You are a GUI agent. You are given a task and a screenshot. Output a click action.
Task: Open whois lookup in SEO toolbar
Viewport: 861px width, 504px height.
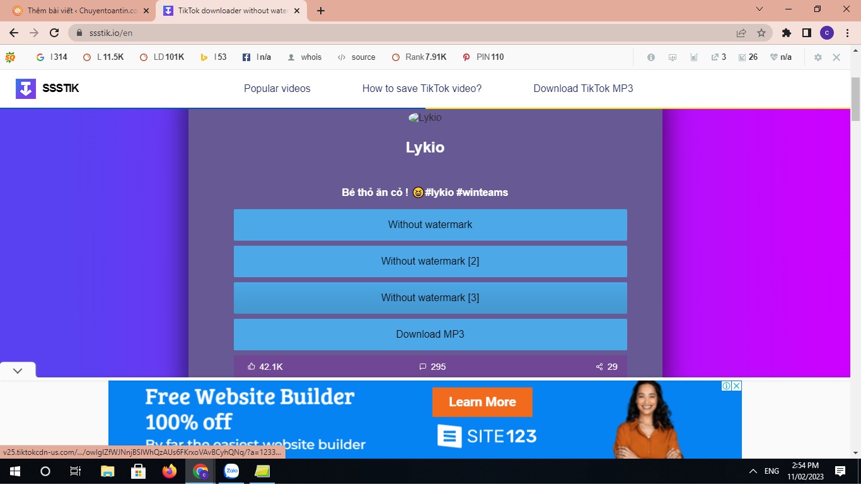pyautogui.click(x=304, y=57)
